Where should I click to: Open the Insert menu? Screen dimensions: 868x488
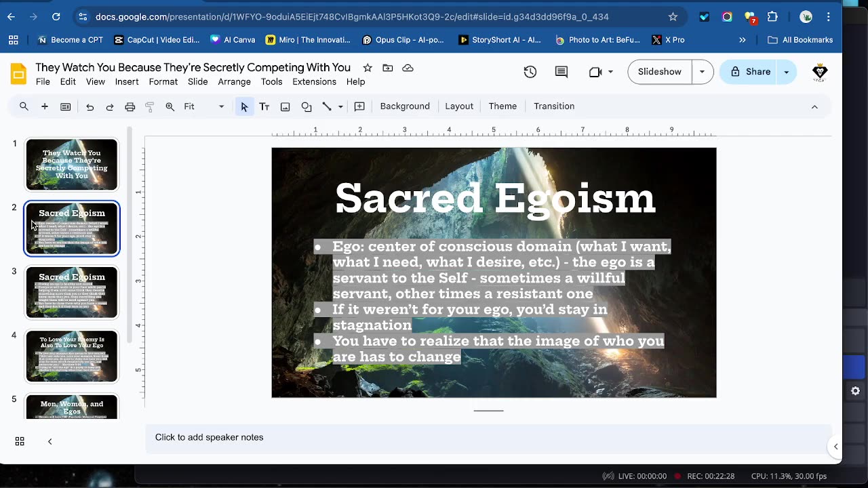click(x=127, y=81)
